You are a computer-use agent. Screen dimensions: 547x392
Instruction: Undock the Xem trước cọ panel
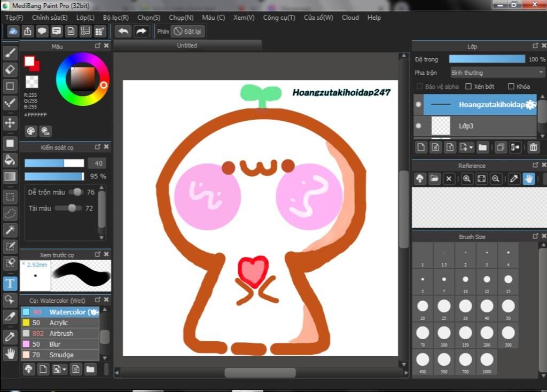coord(98,254)
